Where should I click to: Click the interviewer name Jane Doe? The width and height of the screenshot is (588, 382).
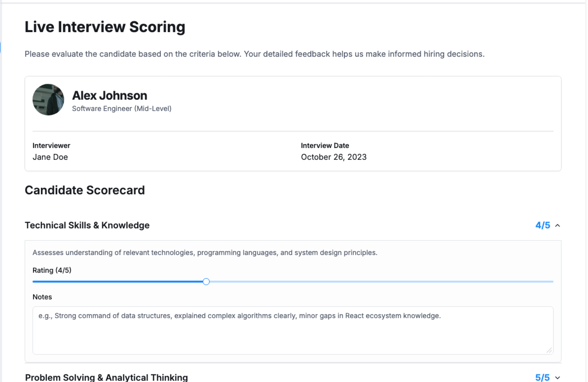pyautogui.click(x=50, y=157)
